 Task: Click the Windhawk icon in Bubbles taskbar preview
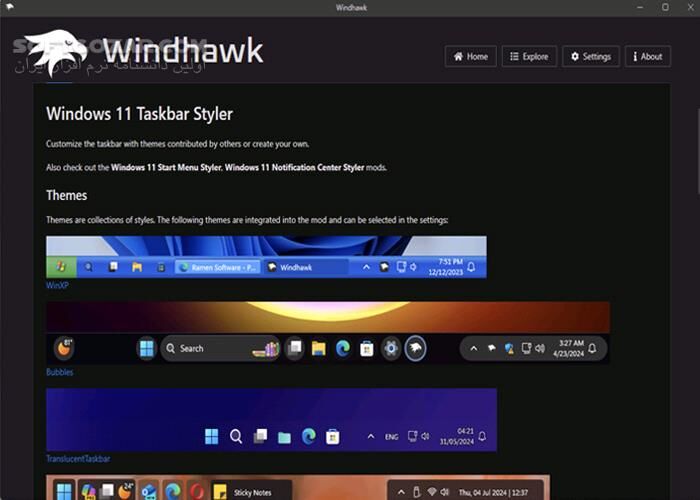[x=416, y=348]
